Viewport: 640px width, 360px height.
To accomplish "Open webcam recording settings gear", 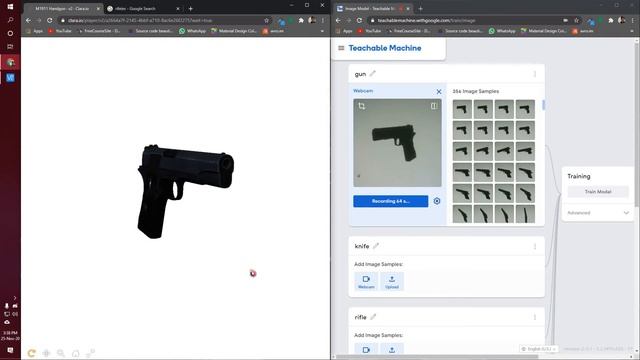I will click(437, 201).
